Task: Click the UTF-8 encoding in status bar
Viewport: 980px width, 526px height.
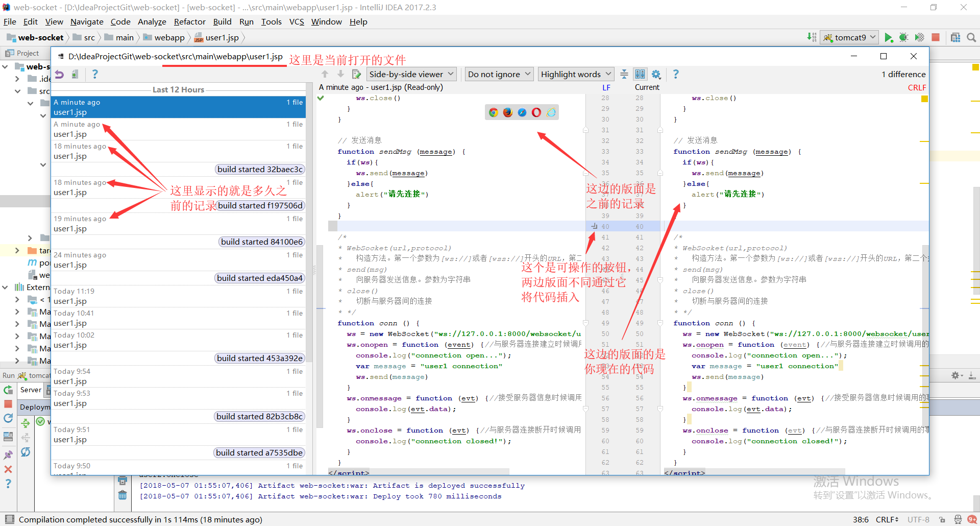Action: 918,519
